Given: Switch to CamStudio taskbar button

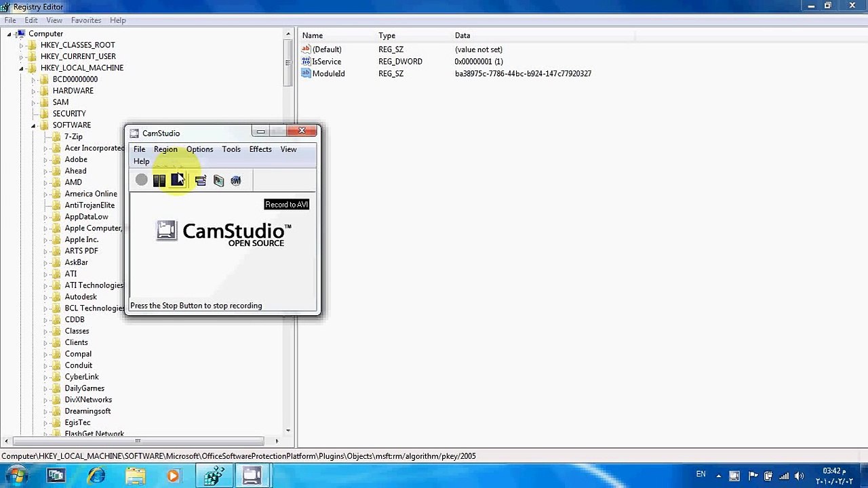Looking at the screenshot, I should click(x=252, y=476).
